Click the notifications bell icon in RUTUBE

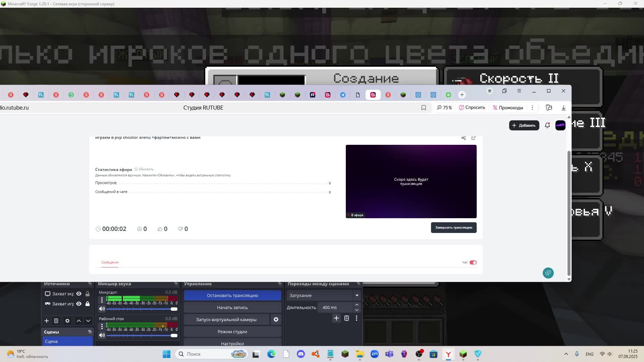pos(547,125)
